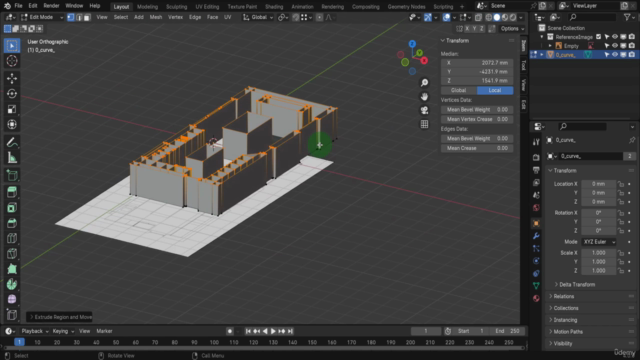Open the Render properties tab icon
The image size is (640, 360).
tap(536, 157)
